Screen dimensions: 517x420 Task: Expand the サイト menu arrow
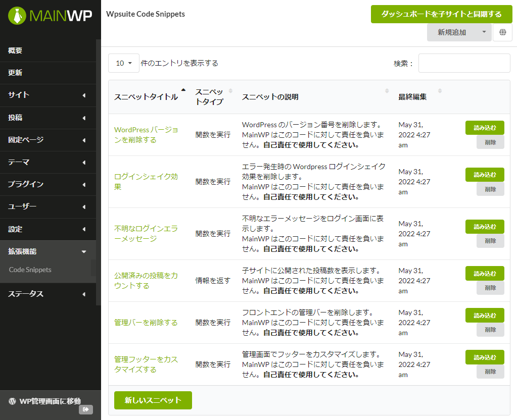84,95
